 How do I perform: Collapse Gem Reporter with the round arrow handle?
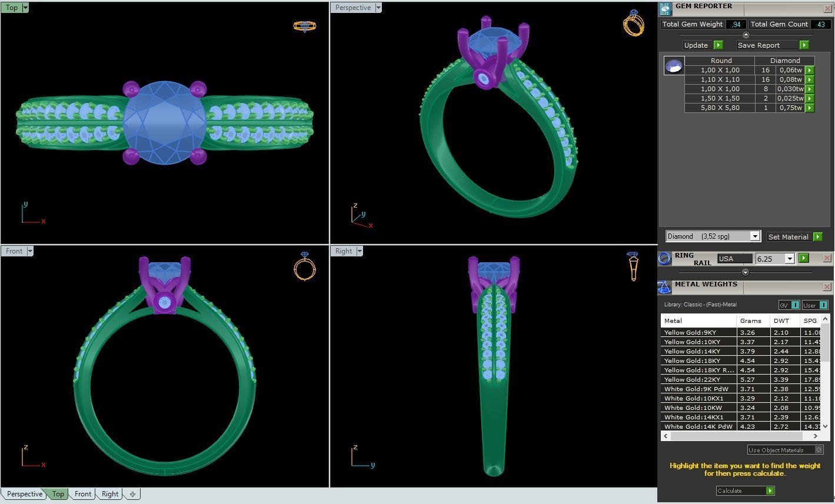746,35
